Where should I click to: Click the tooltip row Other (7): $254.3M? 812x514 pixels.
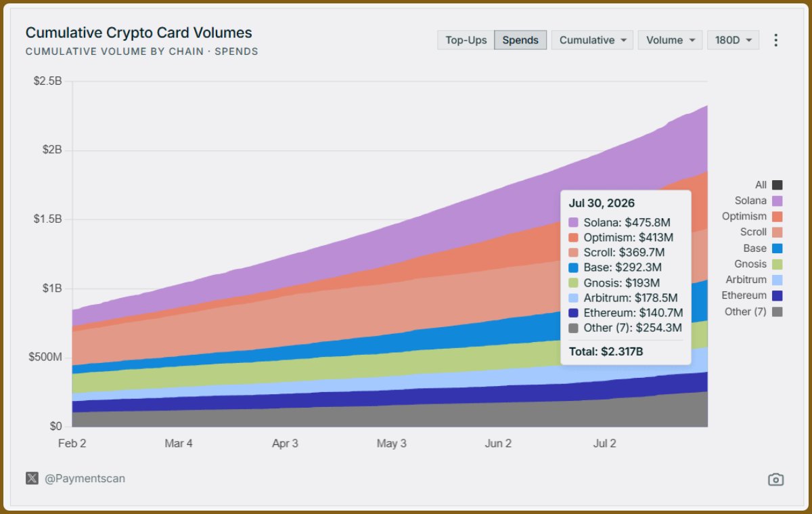pos(625,328)
